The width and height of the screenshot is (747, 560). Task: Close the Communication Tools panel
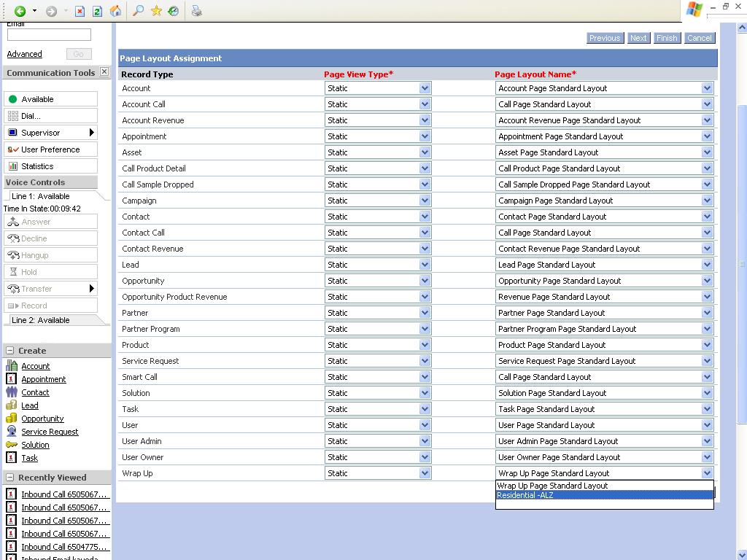[104, 72]
